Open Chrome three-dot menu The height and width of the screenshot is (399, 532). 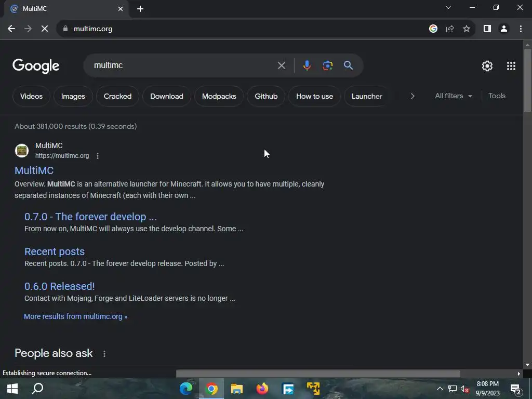[x=521, y=29]
